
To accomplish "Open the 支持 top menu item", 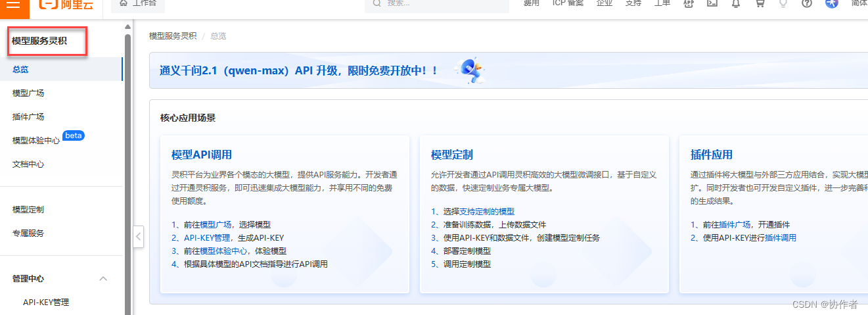I will (633, 3).
